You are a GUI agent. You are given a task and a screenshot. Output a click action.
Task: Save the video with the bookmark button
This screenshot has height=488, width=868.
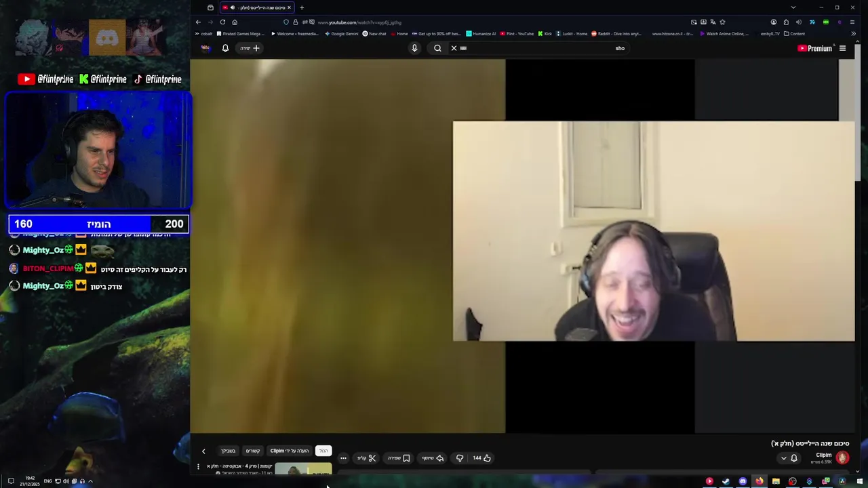(399, 458)
